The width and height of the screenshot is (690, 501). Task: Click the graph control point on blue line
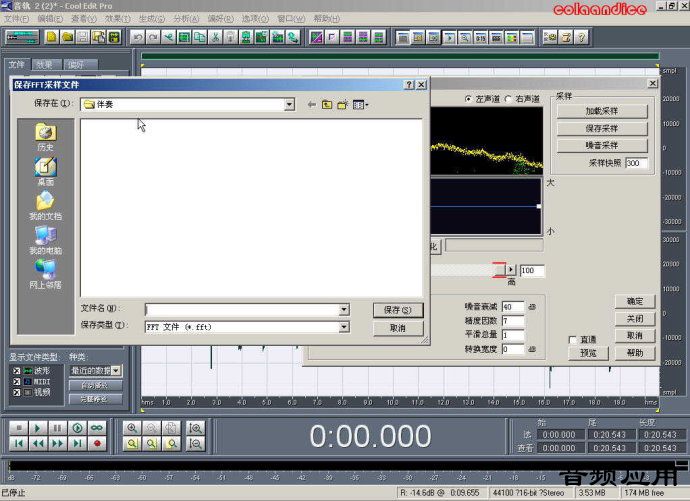pyautogui.click(x=539, y=206)
